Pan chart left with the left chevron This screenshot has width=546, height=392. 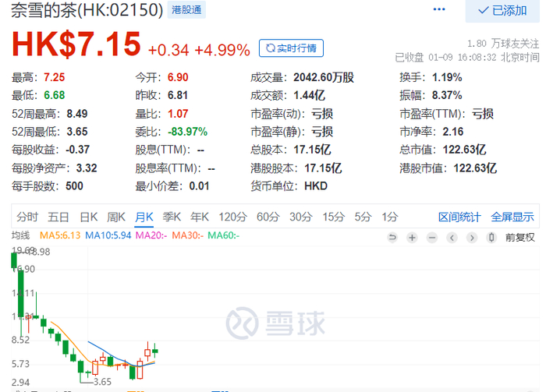(452, 238)
